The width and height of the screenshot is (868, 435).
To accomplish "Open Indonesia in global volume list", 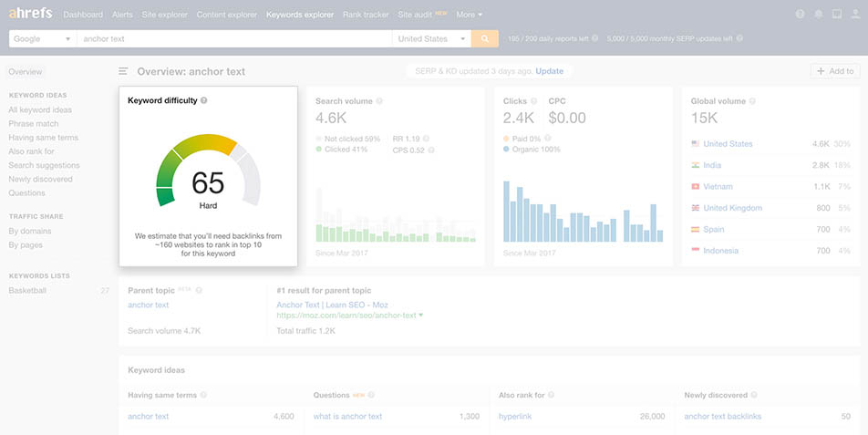I will (x=720, y=251).
